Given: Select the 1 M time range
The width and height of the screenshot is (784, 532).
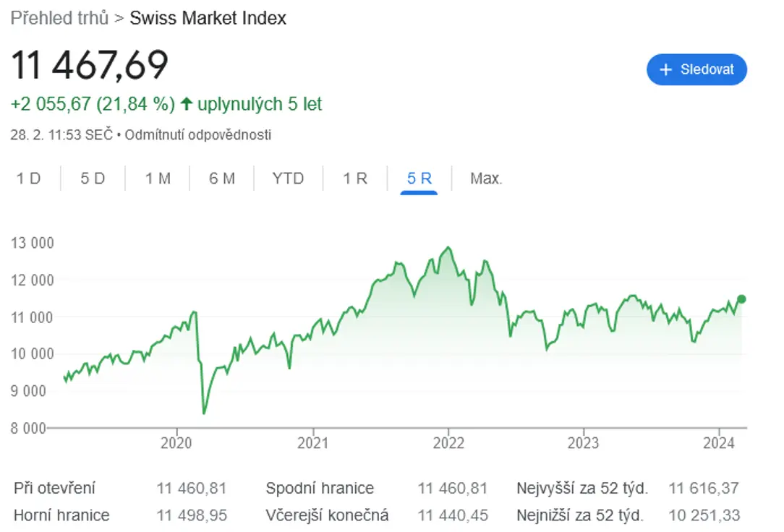Looking at the screenshot, I should pyautogui.click(x=158, y=179).
